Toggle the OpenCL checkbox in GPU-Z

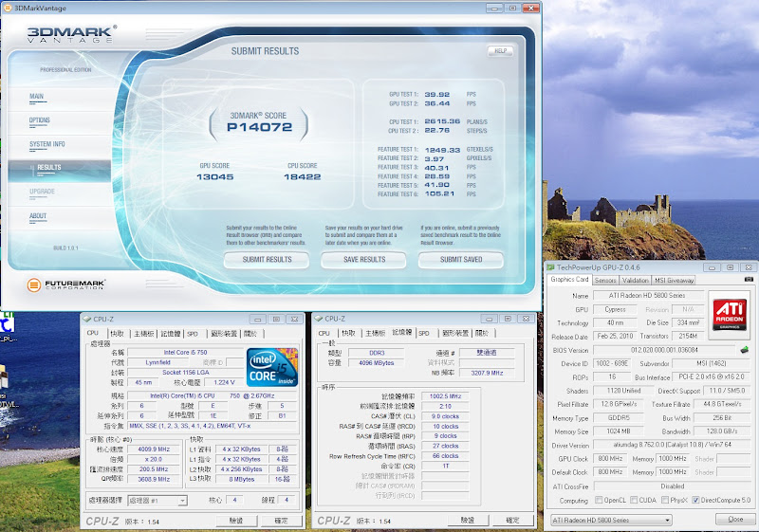[x=599, y=500]
